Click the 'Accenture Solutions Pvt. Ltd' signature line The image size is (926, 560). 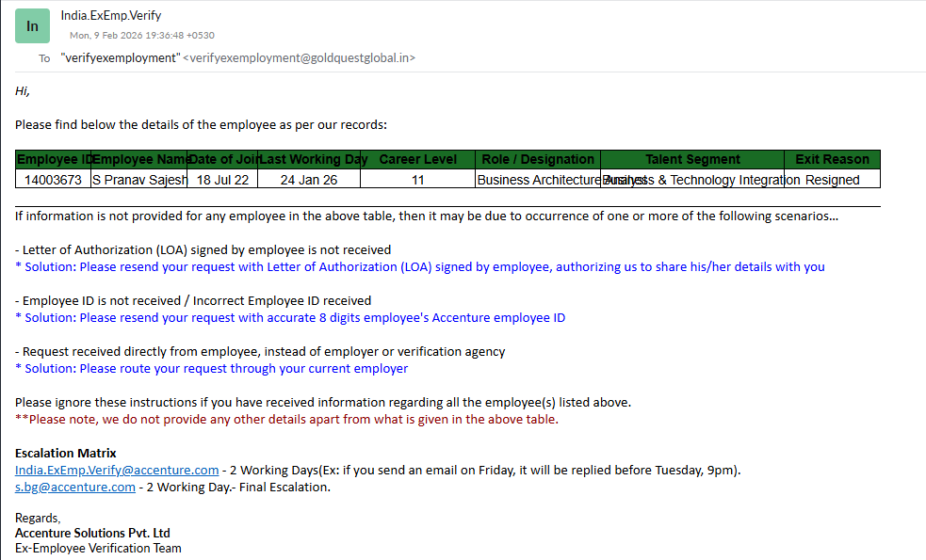click(92, 533)
